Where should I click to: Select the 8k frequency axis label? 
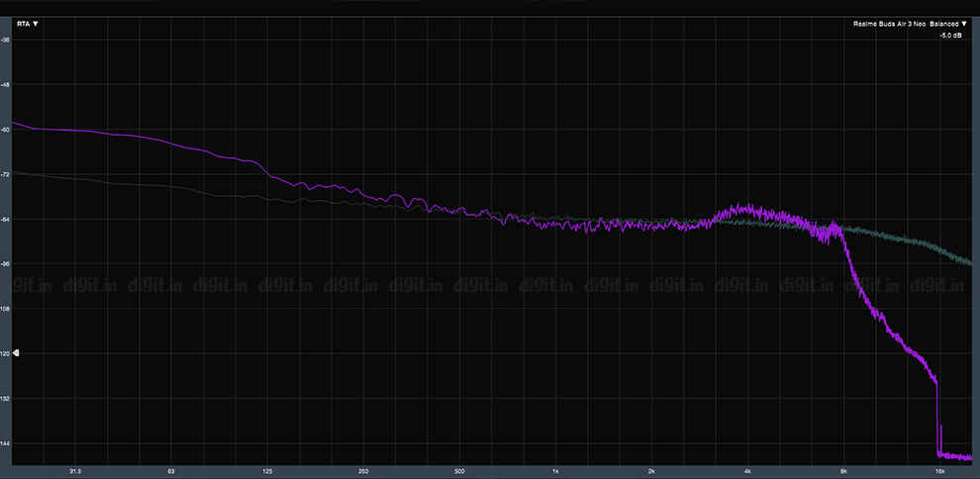[x=843, y=470]
